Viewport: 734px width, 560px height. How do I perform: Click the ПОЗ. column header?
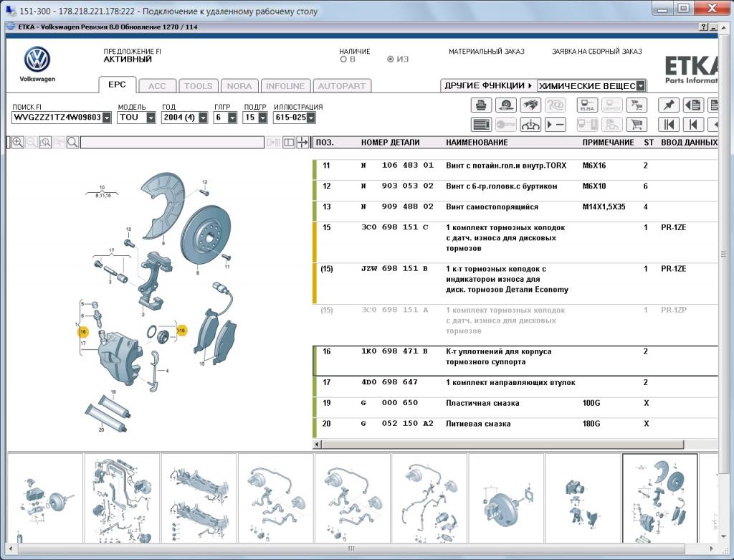click(325, 143)
